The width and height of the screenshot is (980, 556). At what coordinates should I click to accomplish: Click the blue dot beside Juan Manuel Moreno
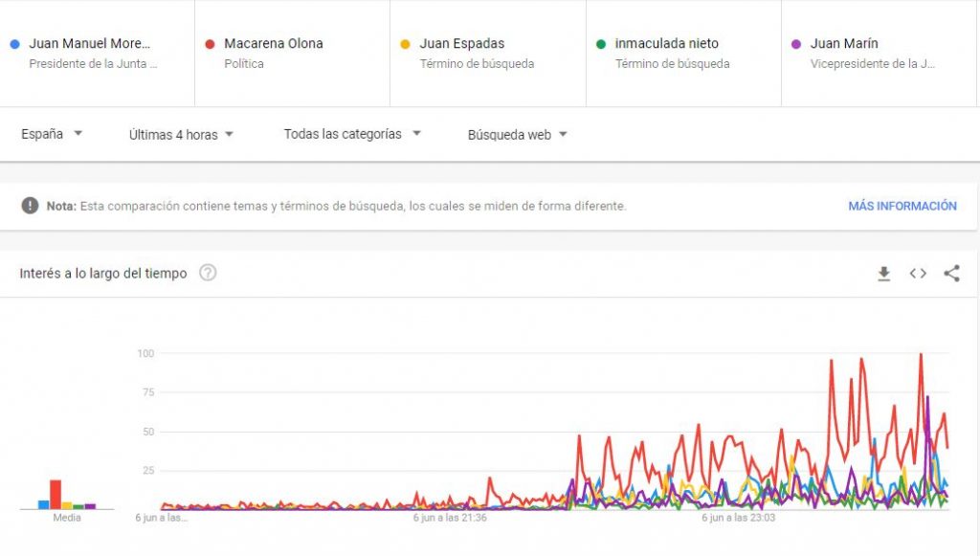13,44
